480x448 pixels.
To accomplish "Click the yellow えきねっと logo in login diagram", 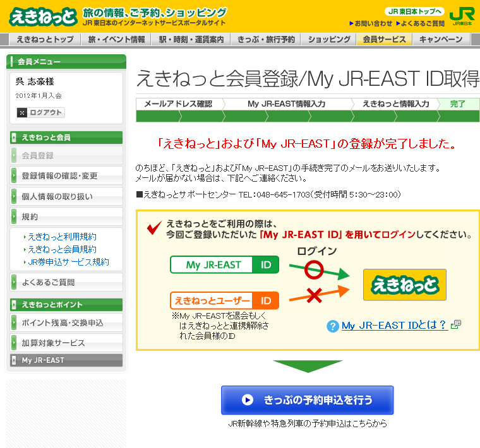I will tap(405, 285).
